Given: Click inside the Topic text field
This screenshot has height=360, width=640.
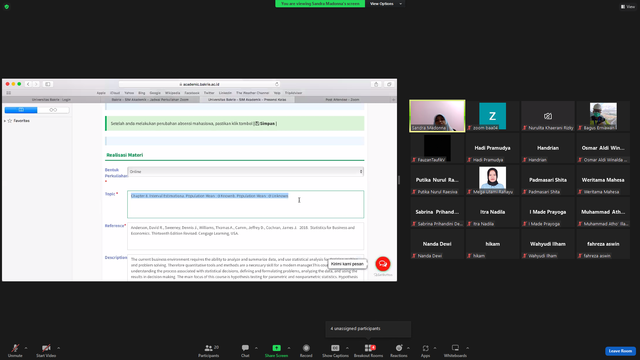Looking at the screenshot, I should tap(245, 204).
